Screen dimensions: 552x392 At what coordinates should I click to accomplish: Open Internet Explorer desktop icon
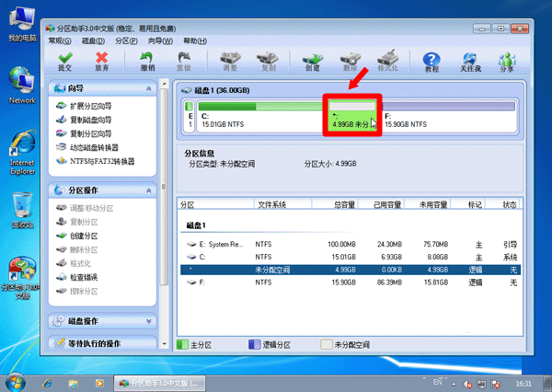pos(21,154)
